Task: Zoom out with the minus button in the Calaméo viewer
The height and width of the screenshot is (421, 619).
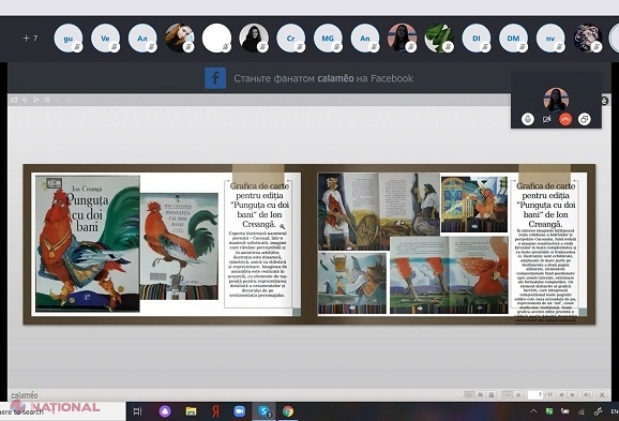Action: coord(507,395)
